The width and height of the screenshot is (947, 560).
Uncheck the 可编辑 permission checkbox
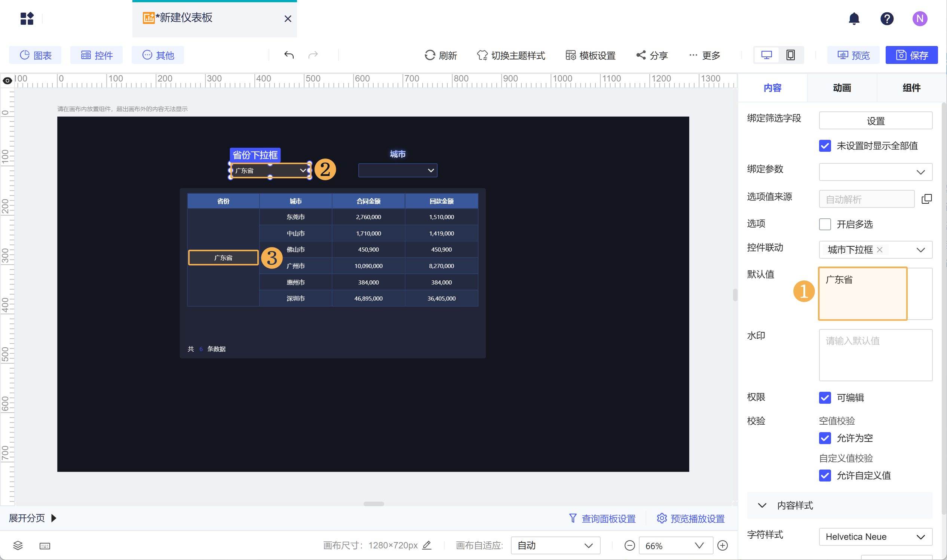[825, 397]
